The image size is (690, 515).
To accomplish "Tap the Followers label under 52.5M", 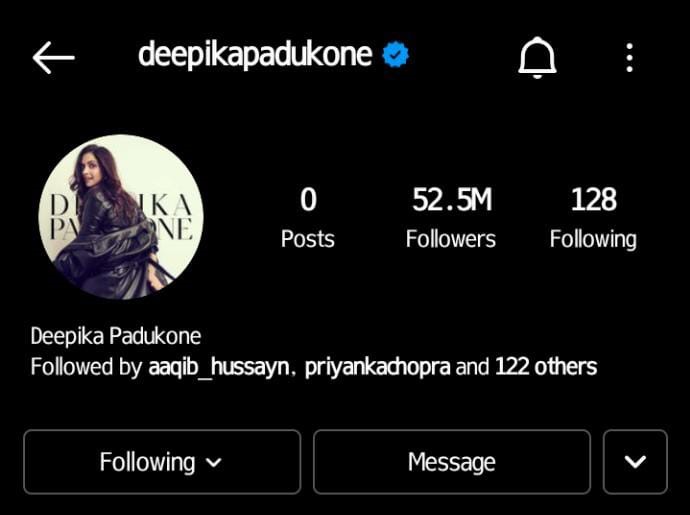I will (451, 239).
